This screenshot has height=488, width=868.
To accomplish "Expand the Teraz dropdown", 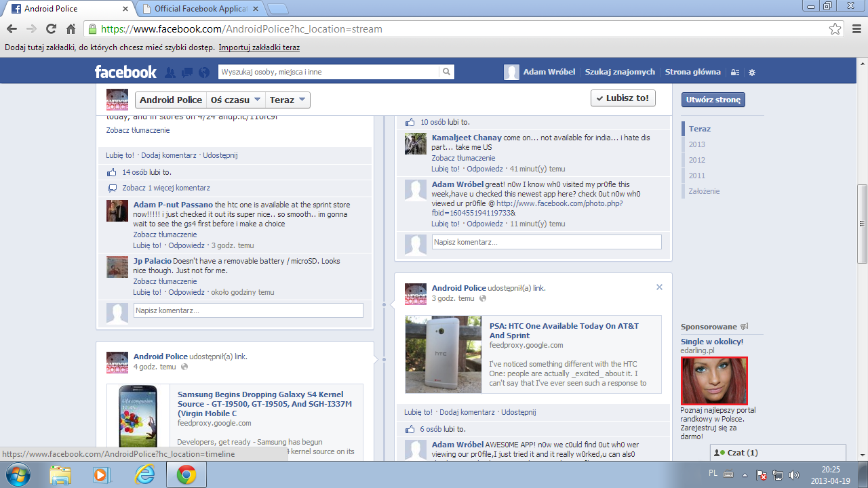I will pos(288,100).
